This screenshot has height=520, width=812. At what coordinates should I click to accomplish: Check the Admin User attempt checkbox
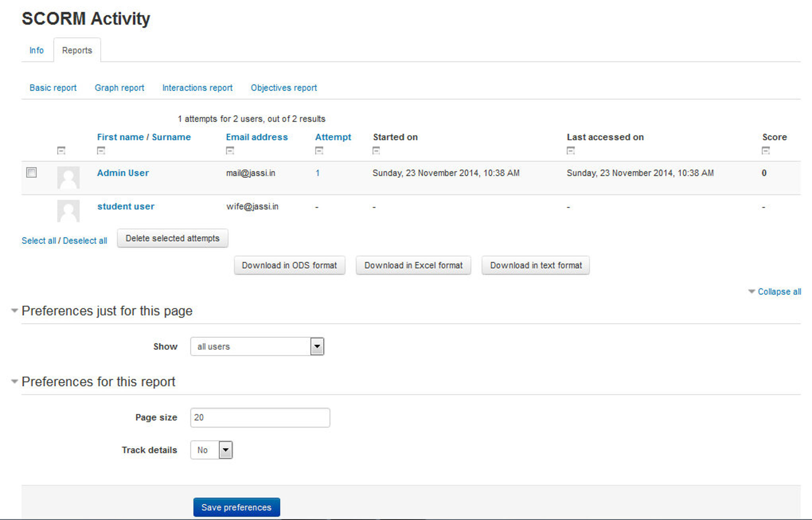31,172
